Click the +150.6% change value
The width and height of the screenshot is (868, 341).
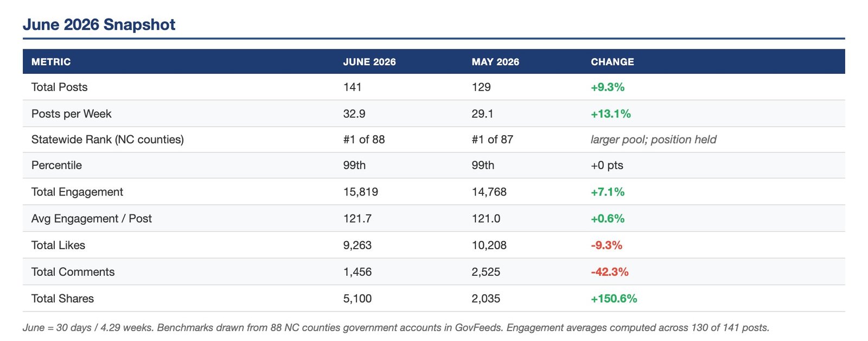pos(614,298)
